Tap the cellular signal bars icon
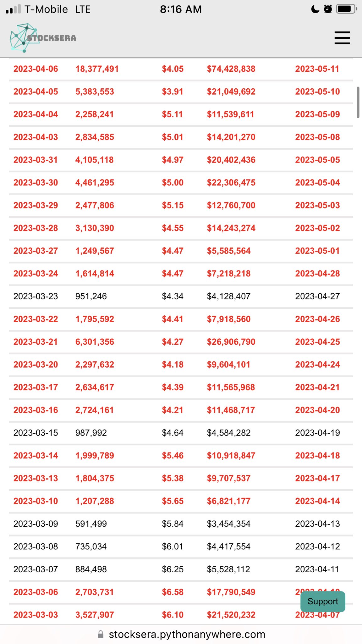The width and height of the screenshot is (362, 644). pos(13,10)
